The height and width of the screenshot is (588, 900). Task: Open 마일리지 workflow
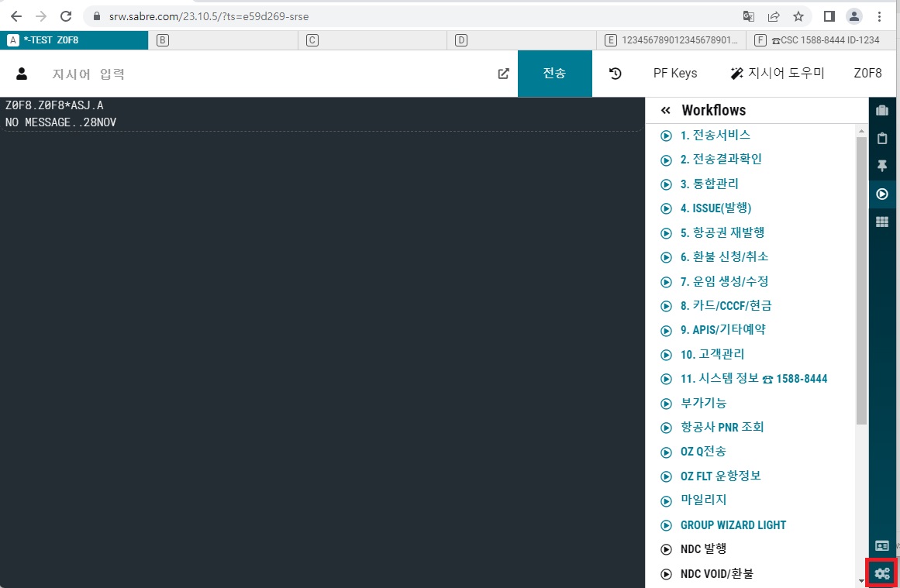703,500
